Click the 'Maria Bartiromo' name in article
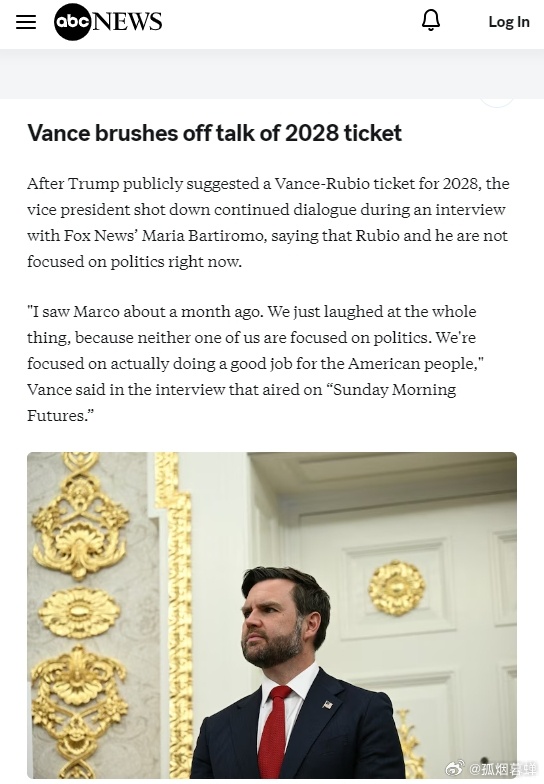Image resolution: width=544 pixels, height=784 pixels. 202,236
